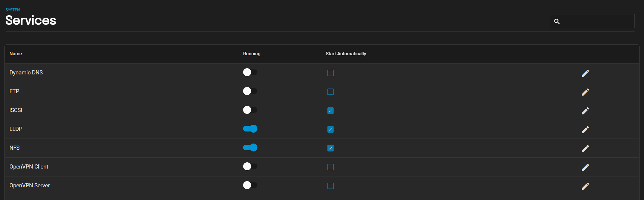644x200 pixels.
Task: Click the Running column header
Action: point(252,54)
